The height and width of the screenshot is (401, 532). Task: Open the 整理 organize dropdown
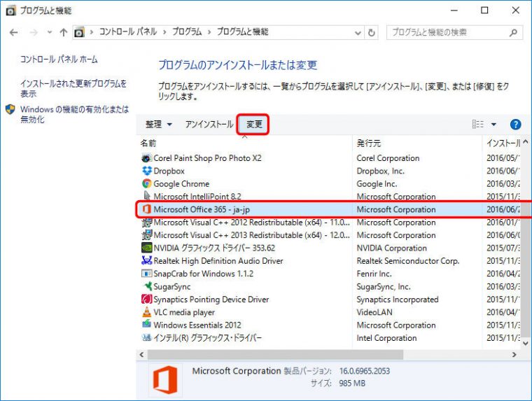(159, 125)
